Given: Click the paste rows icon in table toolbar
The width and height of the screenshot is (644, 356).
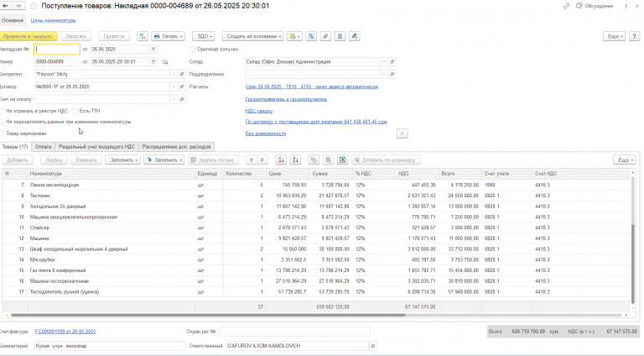Looking at the screenshot, I should click(x=328, y=160).
